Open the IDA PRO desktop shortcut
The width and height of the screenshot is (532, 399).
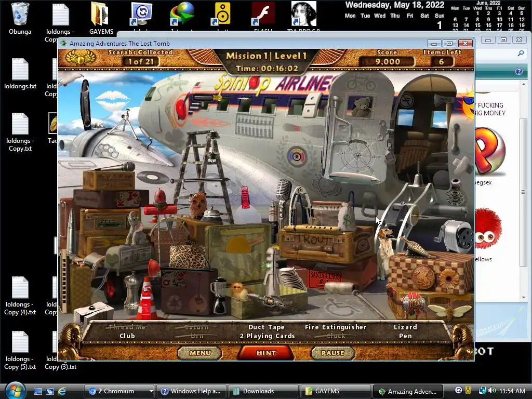click(303, 16)
